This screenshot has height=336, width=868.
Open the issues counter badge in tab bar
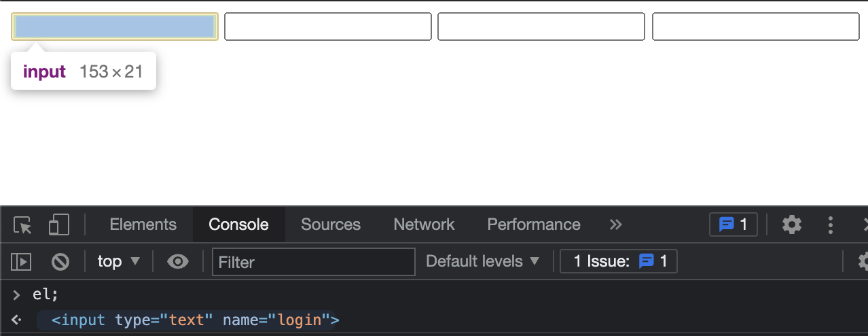point(733,224)
